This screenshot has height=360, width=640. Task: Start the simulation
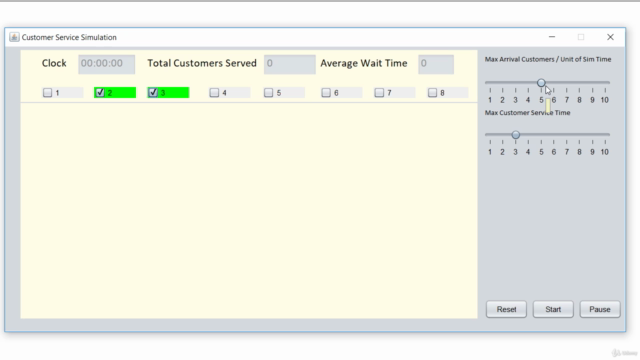(x=553, y=309)
